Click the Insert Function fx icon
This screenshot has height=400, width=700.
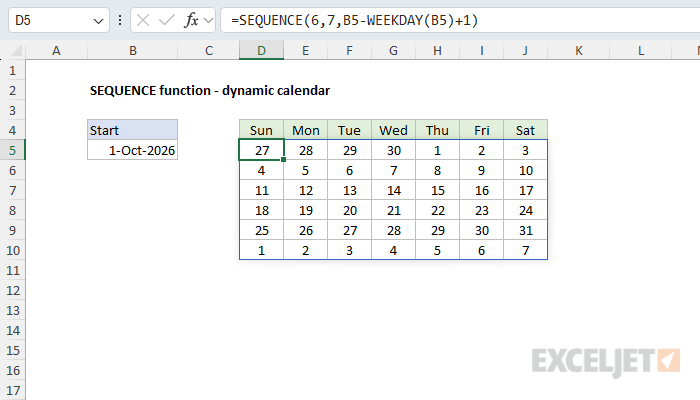(192, 20)
